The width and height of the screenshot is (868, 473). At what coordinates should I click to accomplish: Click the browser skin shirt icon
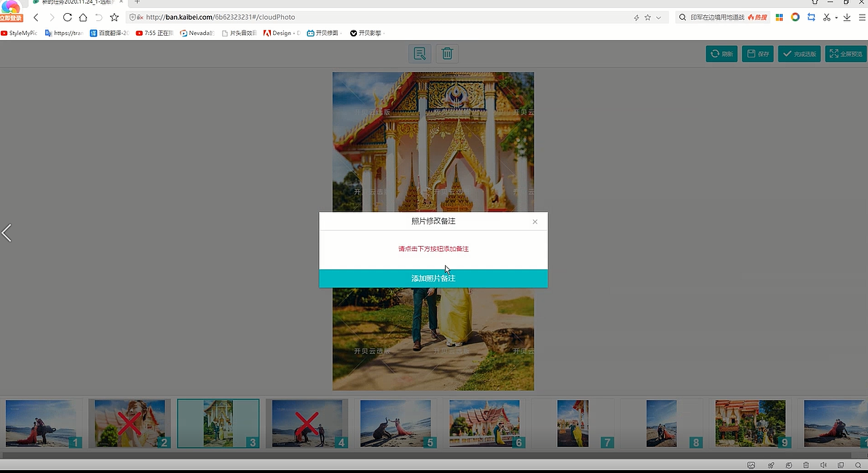[x=814, y=2]
